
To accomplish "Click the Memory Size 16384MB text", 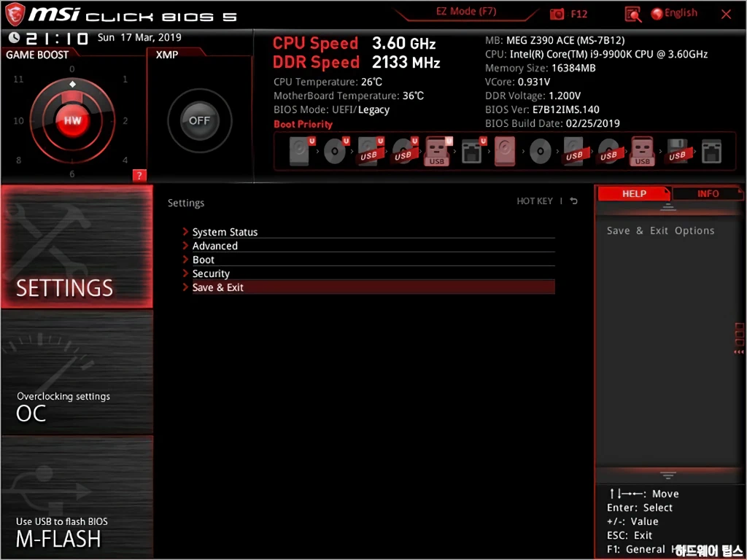I will [x=541, y=68].
